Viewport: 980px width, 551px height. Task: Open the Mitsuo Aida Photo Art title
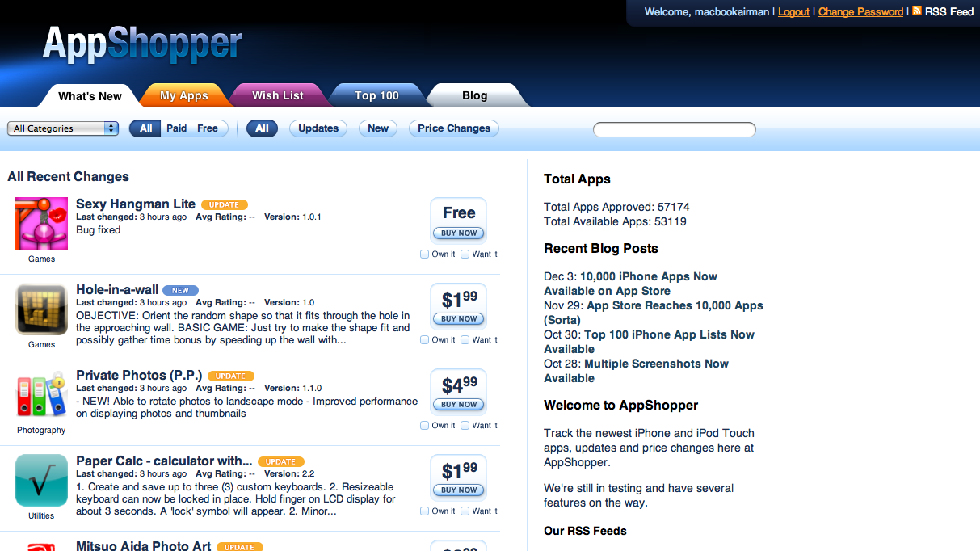[144, 546]
